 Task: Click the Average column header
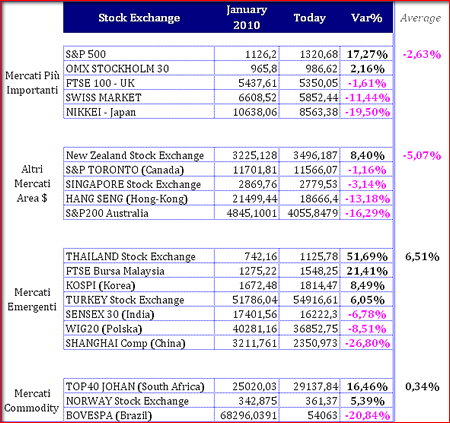point(421,18)
